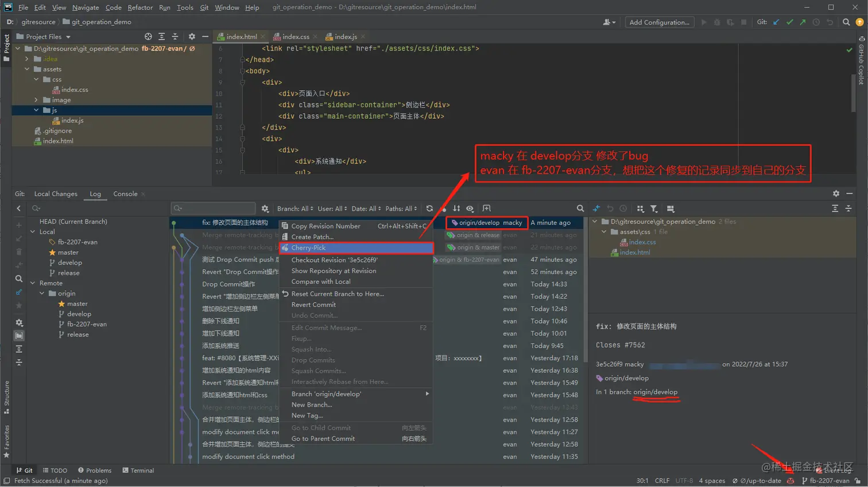Click Expand All icon in commit details pane
Screen dimensions: 868x487
[x=835, y=209]
